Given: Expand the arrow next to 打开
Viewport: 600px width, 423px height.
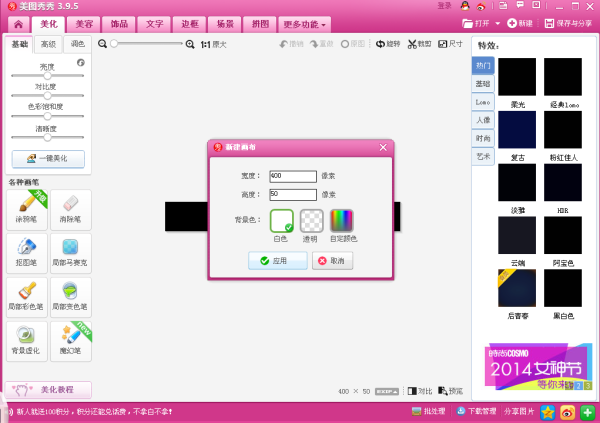Looking at the screenshot, I should coord(497,24).
